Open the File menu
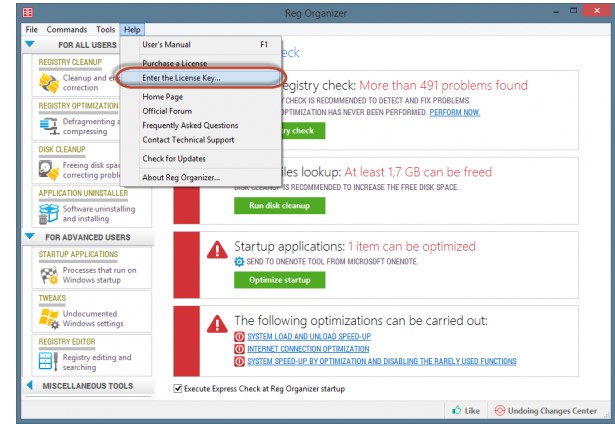The width and height of the screenshot is (615, 424). 31,30
